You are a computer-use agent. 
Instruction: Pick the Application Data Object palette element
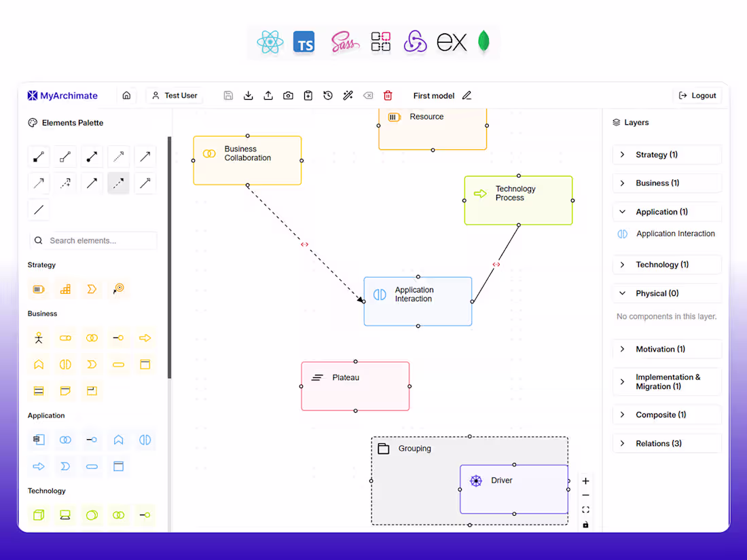[x=118, y=466]
